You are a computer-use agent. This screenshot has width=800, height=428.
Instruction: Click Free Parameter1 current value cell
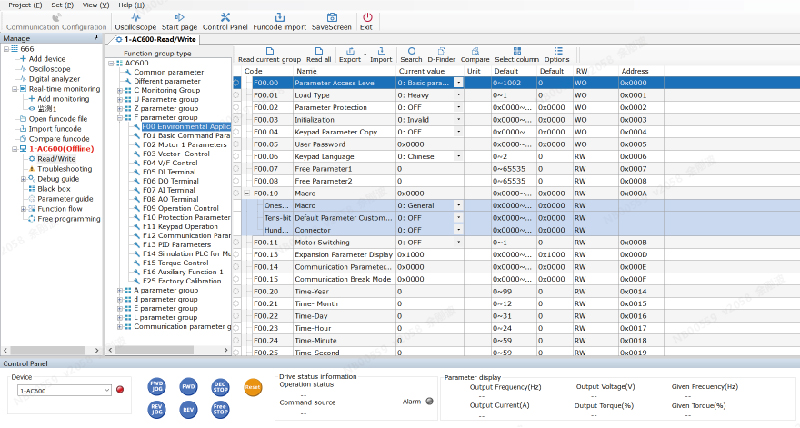[x=430, y=168]
